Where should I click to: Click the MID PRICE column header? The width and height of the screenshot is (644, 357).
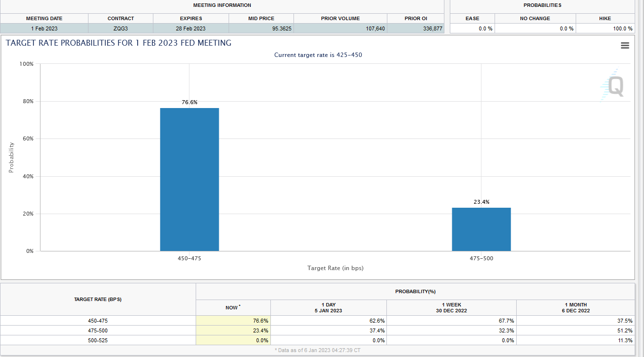point(262,18)
